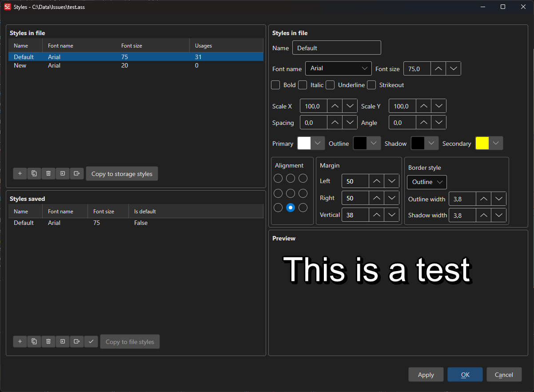Open the Font name dropdown

[x=338, y=68]
